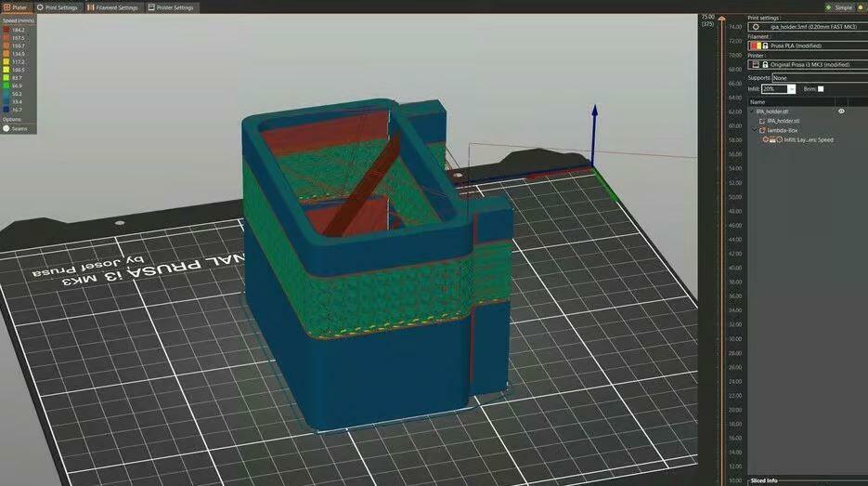Viewport: 868px width, 486px height.
Task: Click the lambda-Box modifier icon
Action: point(762,130)
